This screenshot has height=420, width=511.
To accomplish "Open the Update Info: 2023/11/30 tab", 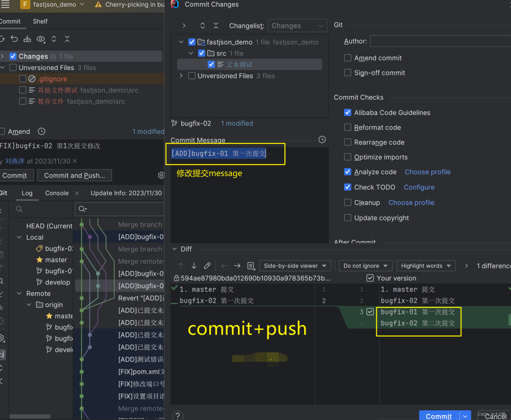I will click(126, 193).
